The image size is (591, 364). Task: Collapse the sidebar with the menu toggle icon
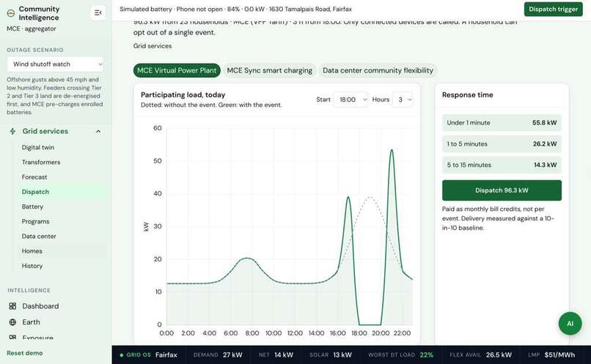tap(98, 12)
